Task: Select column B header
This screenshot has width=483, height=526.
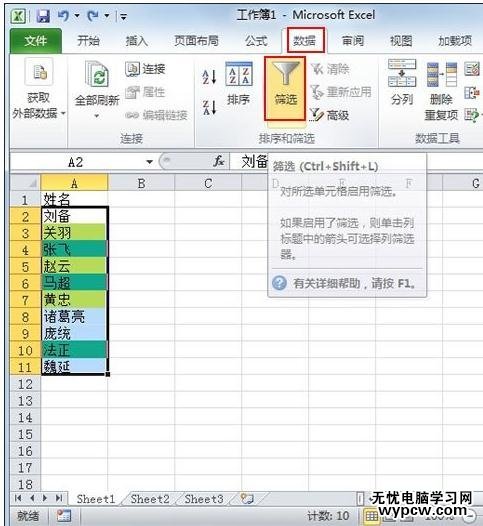Action: click(141, 183)
